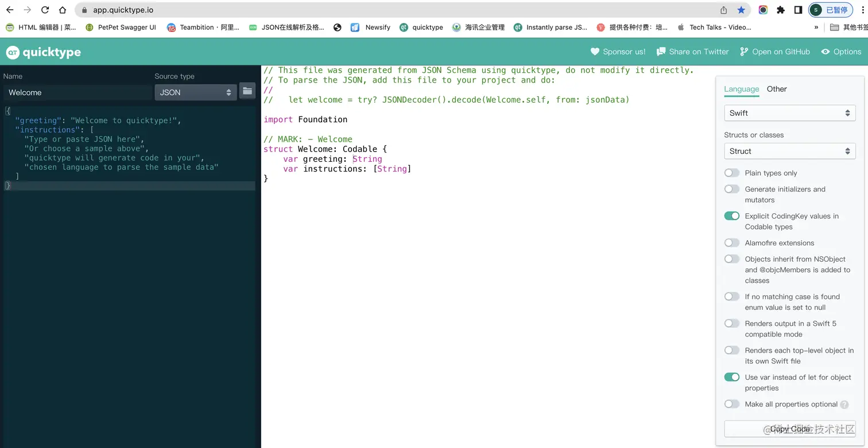Switch to the Language tab
868x448 pixels.
point(741,89)
